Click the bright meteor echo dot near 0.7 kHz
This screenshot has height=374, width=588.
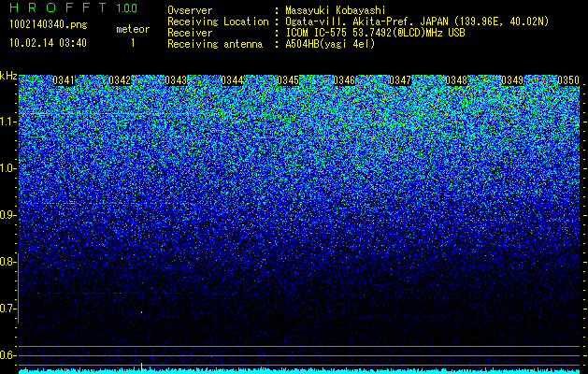click(x=142, y=311)
